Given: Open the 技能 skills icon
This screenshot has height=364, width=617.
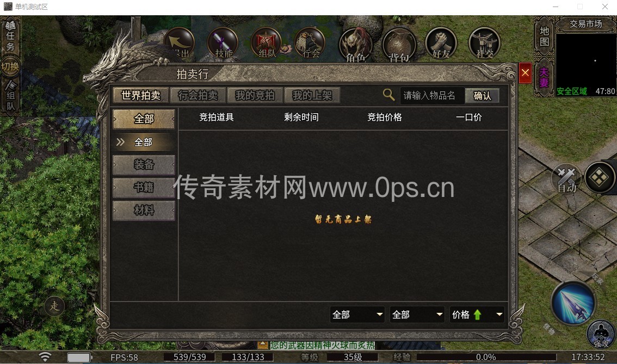Looking at the screenshot, I should pos(223,44).
